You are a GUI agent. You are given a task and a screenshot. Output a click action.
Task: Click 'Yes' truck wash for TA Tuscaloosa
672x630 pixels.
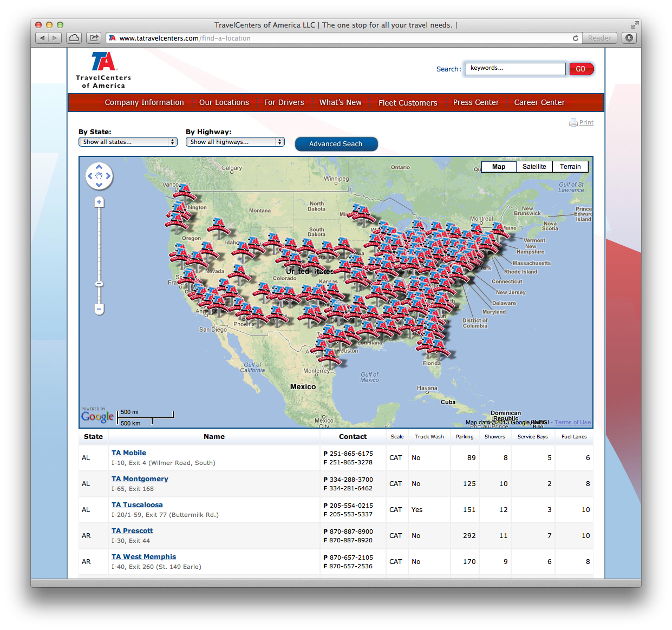tap(417, 510)
